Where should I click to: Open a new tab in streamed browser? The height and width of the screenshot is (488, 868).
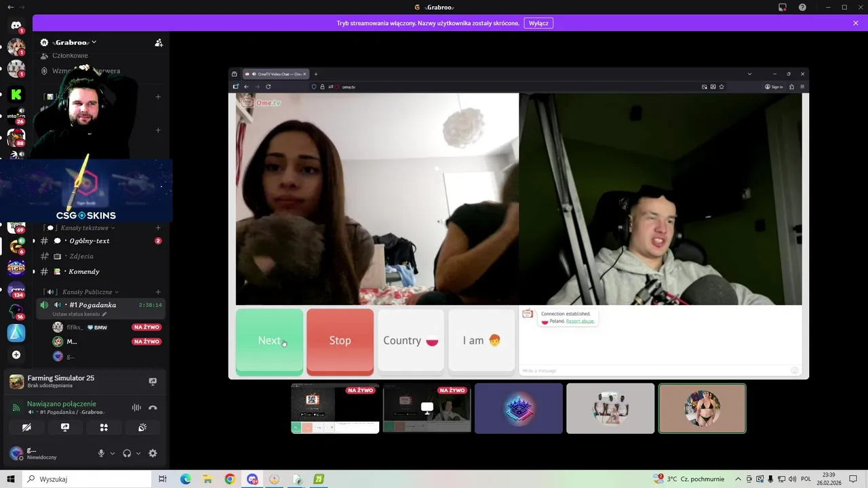coord(315,74)
